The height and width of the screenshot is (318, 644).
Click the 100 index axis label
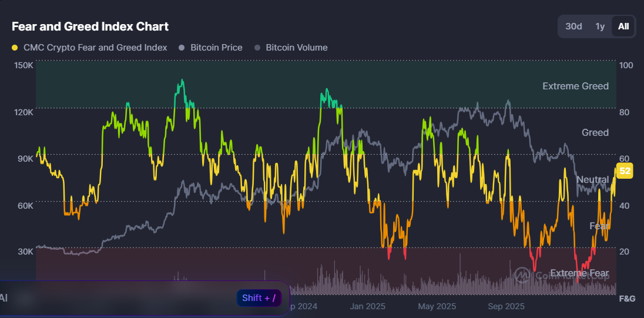point(626,65)
